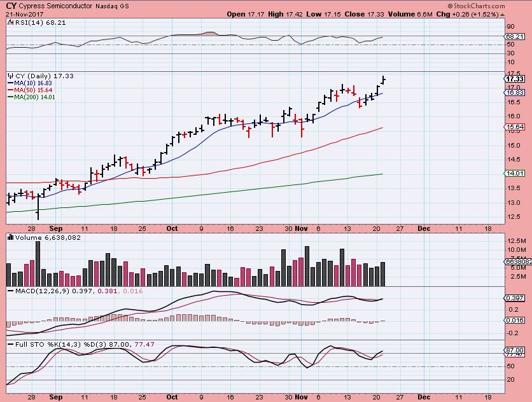Click the 0.381 MACD signal value in label
This screenshot has width=532, height=402.
tap(107, 291)
